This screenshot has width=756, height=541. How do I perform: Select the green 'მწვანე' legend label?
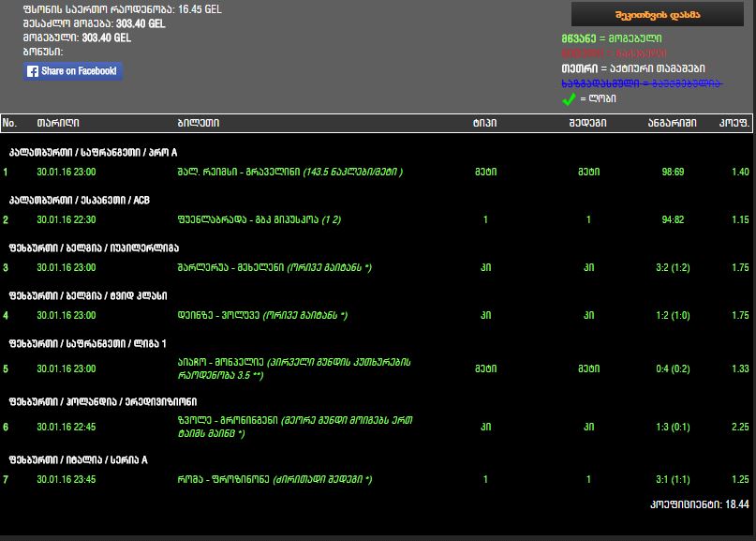click(x=577, y=38)
